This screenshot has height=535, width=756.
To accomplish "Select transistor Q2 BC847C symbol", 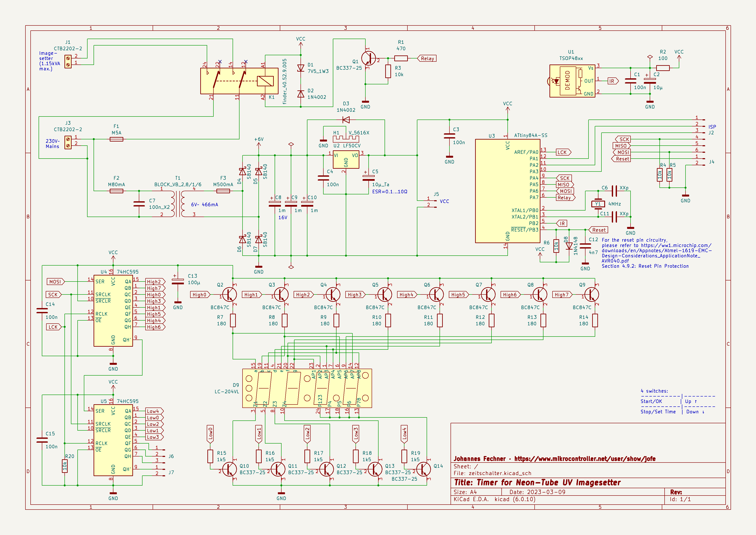I will 230,294.
